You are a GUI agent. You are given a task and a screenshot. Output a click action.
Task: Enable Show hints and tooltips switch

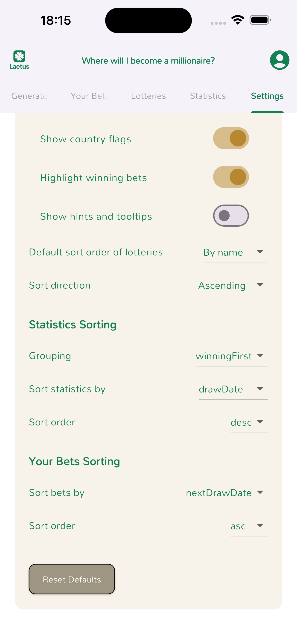point(231,216)
